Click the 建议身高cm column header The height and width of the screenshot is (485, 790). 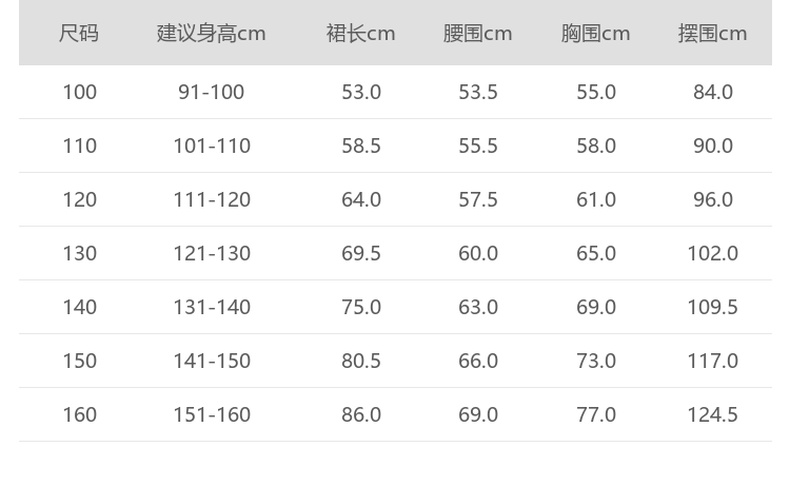(x=211, y=33)
